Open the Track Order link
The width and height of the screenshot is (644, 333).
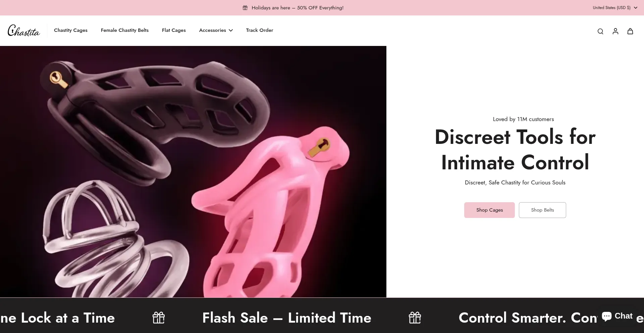(260, 30)
